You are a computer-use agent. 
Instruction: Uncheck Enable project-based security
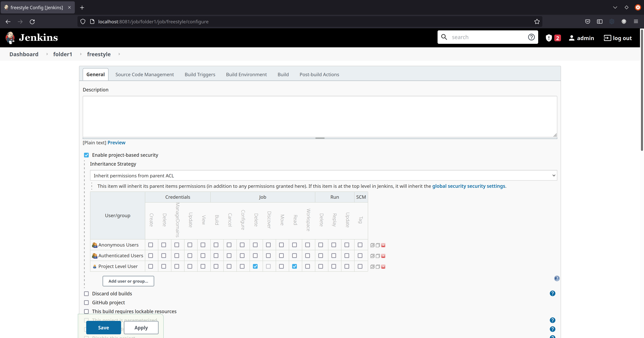86,155
